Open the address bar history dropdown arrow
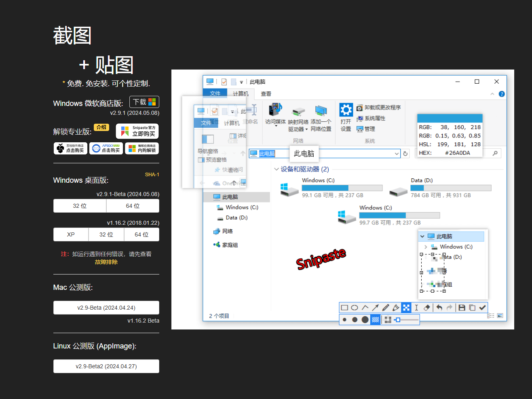532x399 pixels. pos(397,154)
